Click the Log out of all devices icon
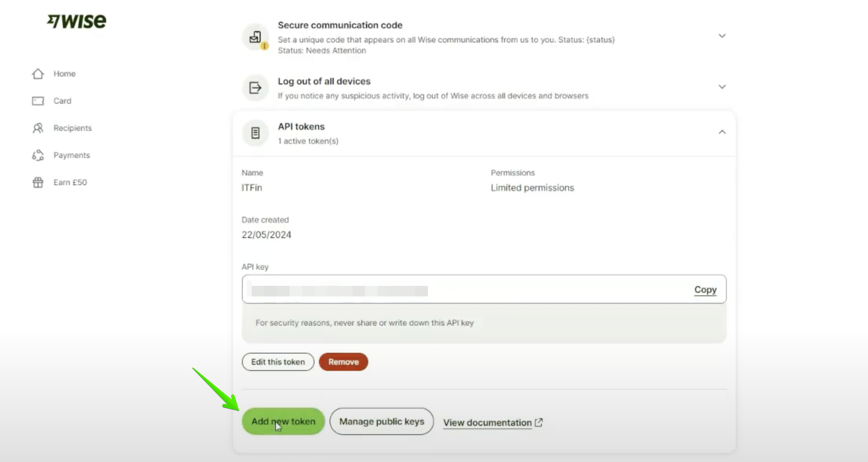Image resolution: width=868 pixels, height=462 pixels. pyautogui.click(x=256, y=88)
